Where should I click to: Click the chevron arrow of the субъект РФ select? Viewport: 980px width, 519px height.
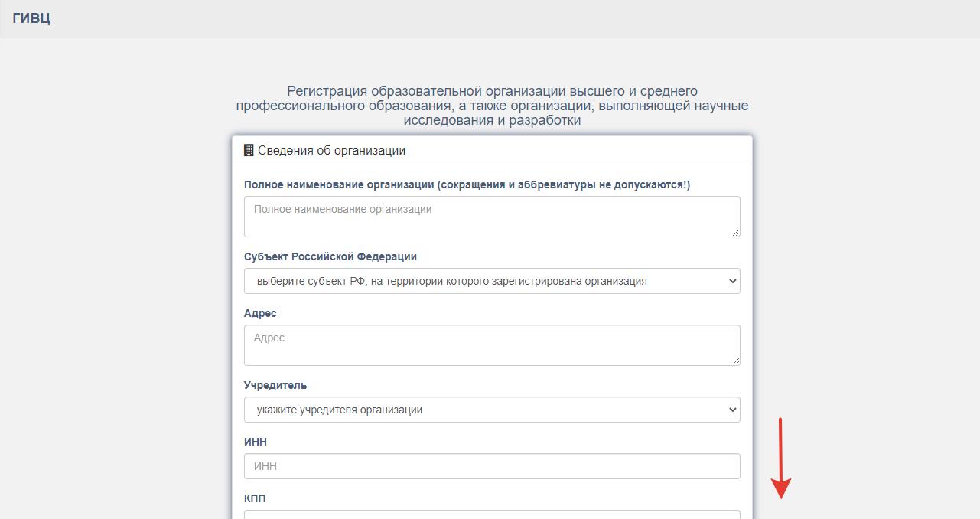click(x=732, y=281)
